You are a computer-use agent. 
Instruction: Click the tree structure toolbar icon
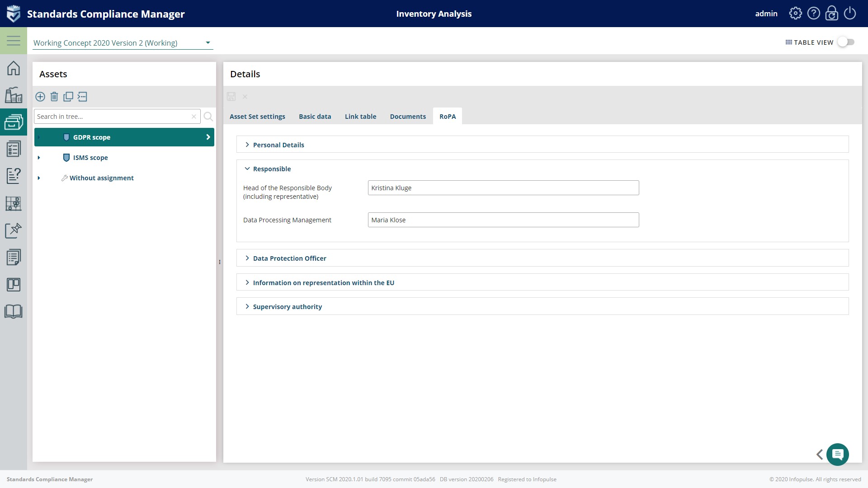82,97
